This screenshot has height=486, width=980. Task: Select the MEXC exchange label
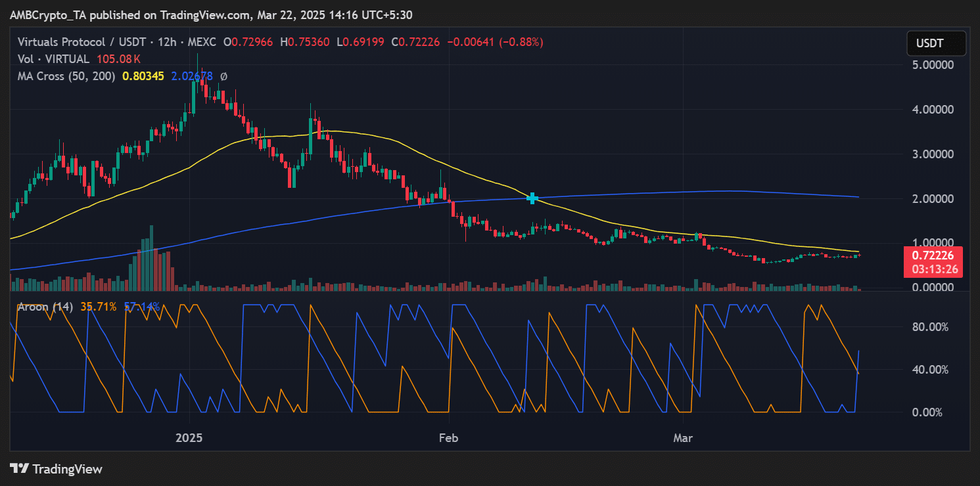tap(199, 42)
